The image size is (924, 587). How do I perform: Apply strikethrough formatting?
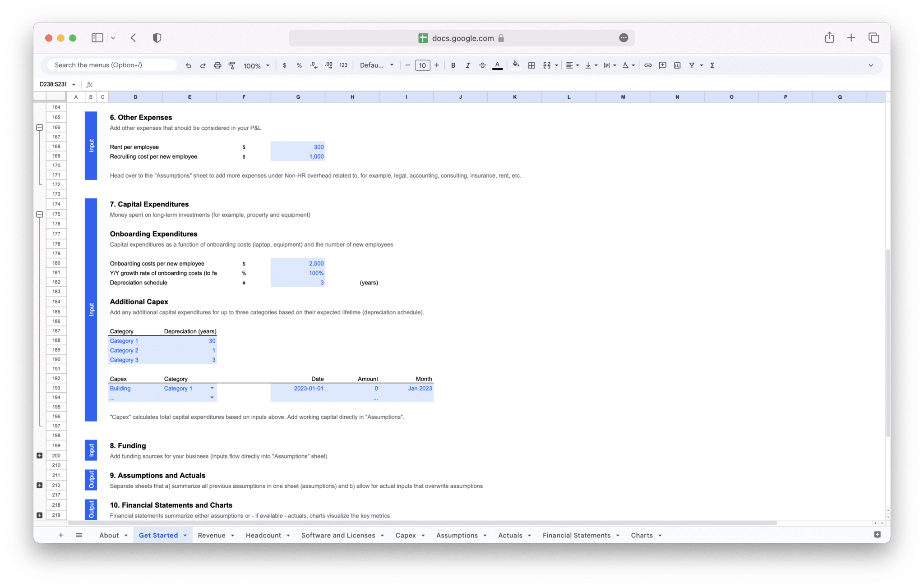pyautogui.click(x=482, y=65)
